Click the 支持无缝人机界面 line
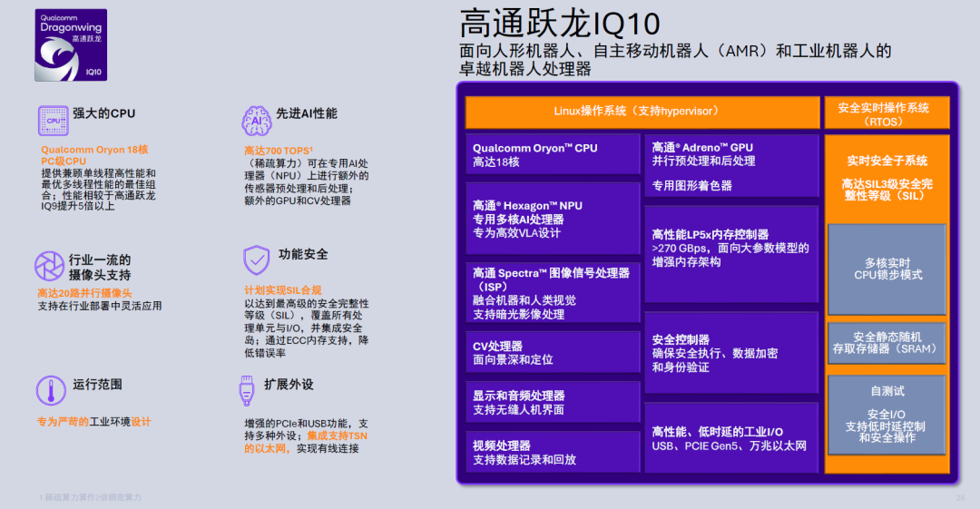The height and width of the screenshot is (509, 980). (x=518, y=409)
